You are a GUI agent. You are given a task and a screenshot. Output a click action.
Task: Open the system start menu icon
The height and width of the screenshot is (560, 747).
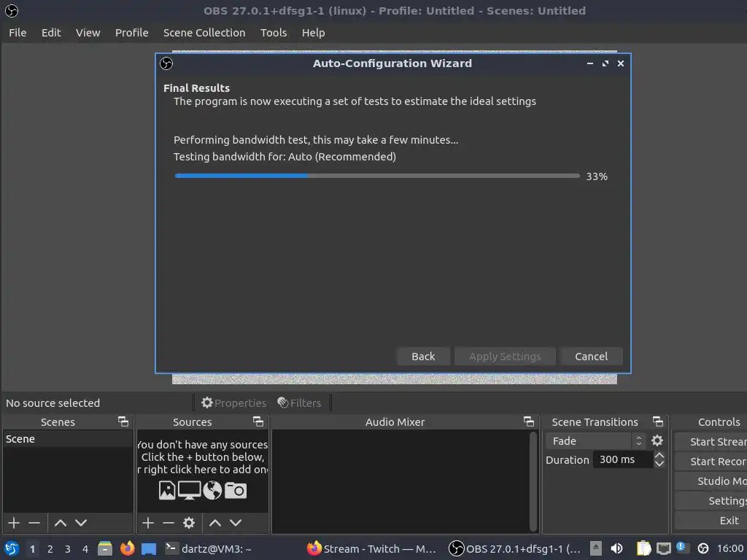11,548
